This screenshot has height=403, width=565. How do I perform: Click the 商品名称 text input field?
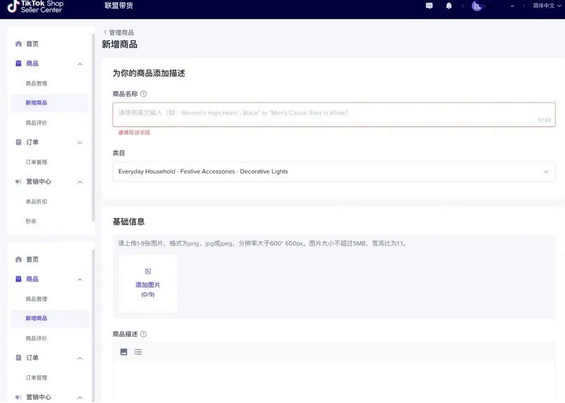[334, 115]
